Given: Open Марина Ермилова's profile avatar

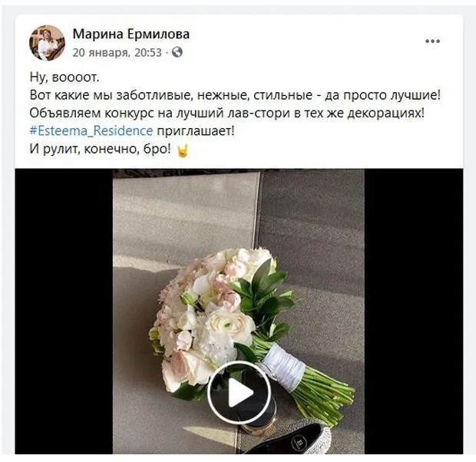Looking at the screenshot, I should click(x=47, y=43).
